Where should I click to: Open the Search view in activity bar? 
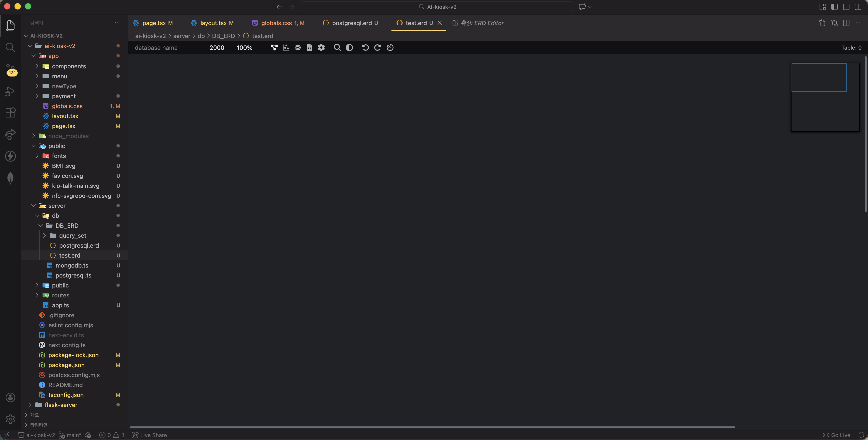point(10,48)
